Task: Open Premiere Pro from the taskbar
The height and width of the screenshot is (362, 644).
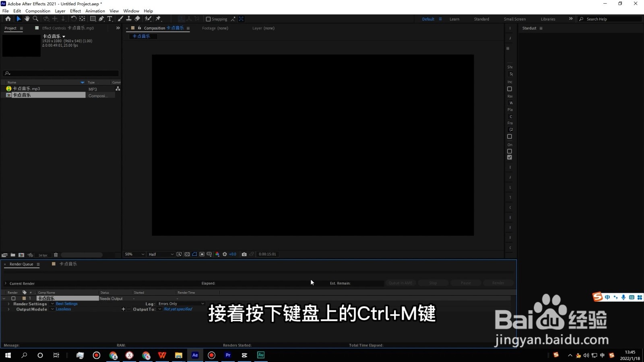Action: coord(228,355)
